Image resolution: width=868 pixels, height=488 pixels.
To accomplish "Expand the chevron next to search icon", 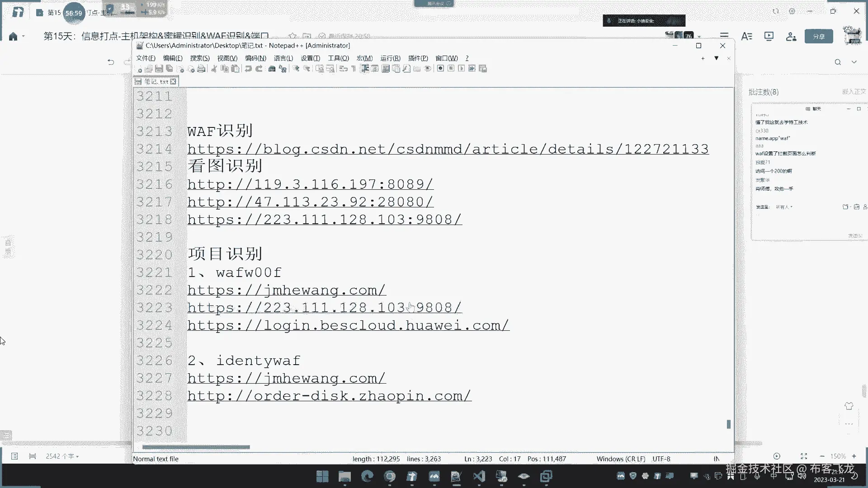I will 854,62.
